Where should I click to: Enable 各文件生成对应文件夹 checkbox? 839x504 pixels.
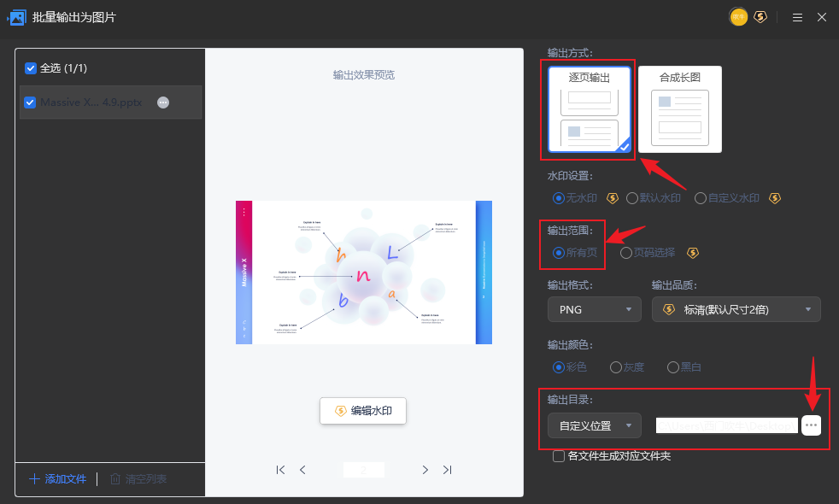tap(557, 455)
